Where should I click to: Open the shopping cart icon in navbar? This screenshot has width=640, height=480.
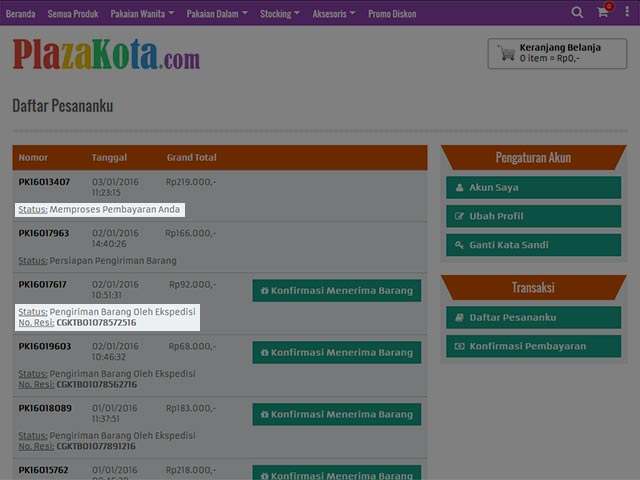point(602,13)
